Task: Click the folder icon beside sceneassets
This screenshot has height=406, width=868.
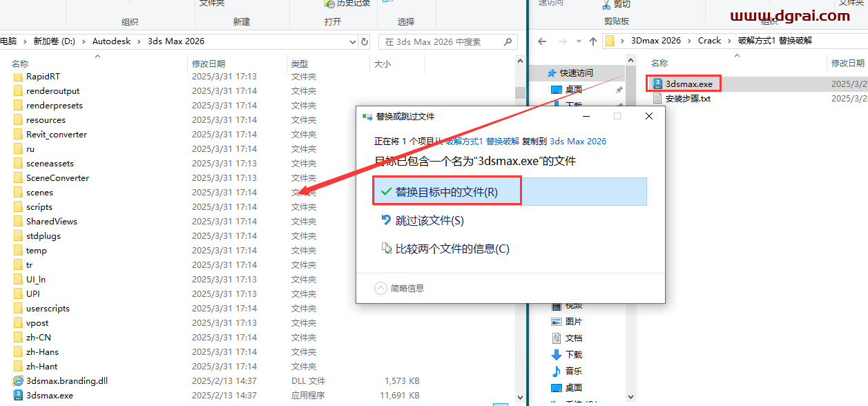Action: (19, 163)
